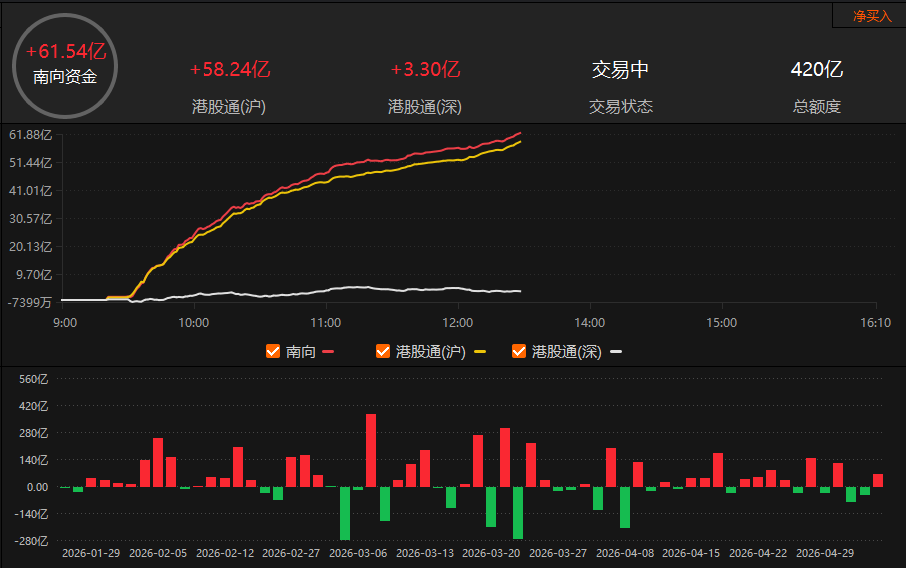Image resolution: width=906 pixels, height=568 pixels.
Task: Click the 2026-04-22 date label
Action: 758,553
